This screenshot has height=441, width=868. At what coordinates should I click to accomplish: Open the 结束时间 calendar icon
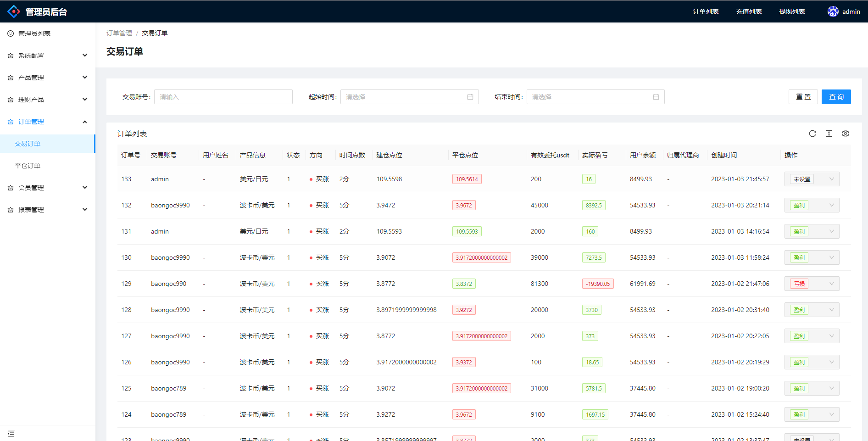[656, 97]
